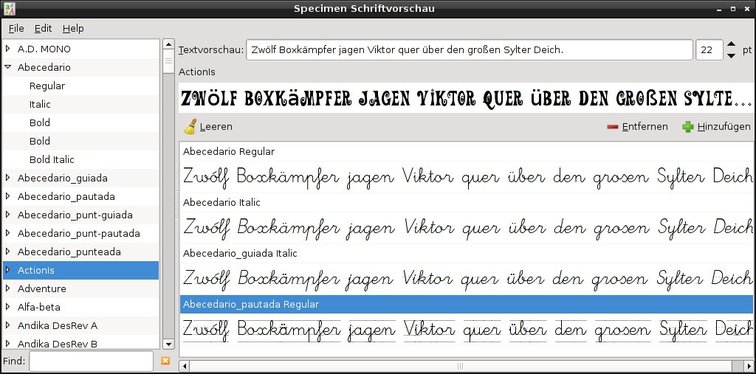The image size is (756, 374).
Task: Open the Edit menu
Action: (x=43, y=28)
